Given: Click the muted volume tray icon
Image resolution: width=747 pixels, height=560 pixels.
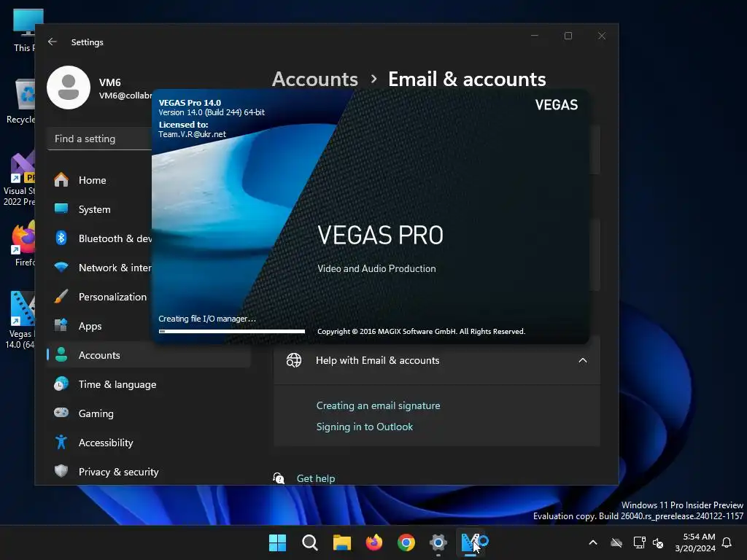Looking at the screenshot, I should 658,542.
